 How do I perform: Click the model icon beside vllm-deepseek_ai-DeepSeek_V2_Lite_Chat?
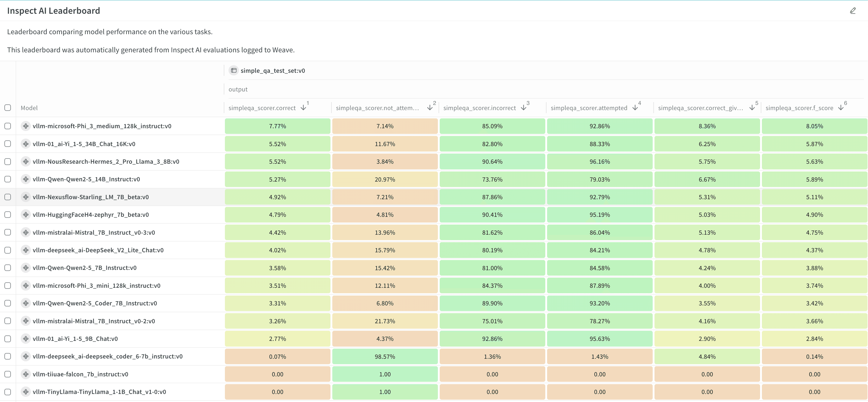pyautogui.click(x=26, y=250)
